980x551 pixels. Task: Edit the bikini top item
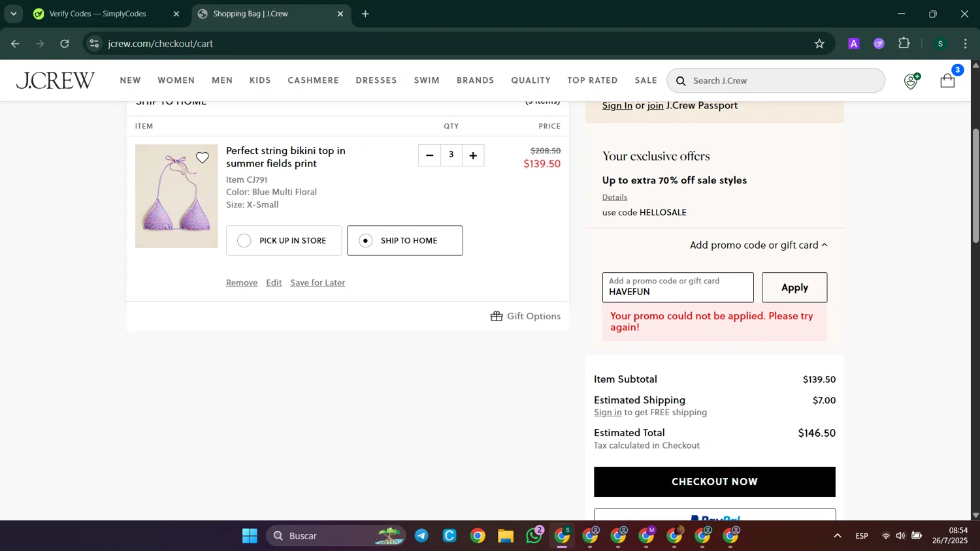(x=274, y=283)
